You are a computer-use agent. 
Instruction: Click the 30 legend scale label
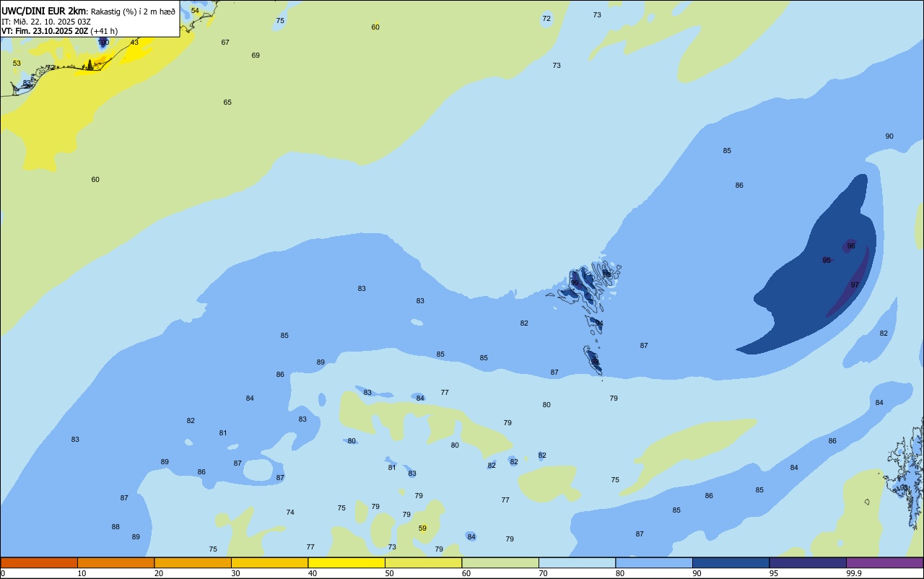[235, 573]
